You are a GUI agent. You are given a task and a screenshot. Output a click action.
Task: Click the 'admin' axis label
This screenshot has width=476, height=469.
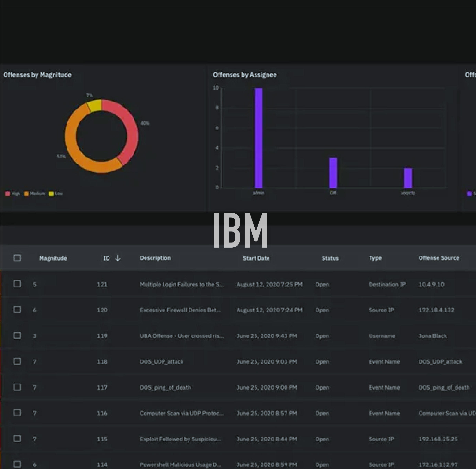258,193
